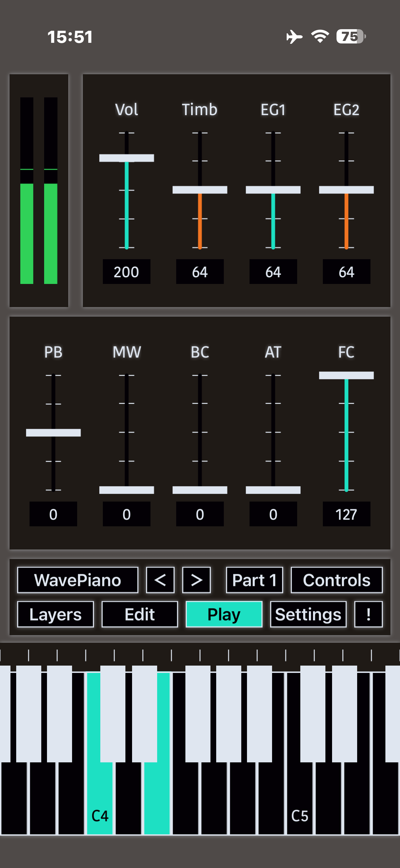This screenshot has height=868, width=400.
Task: Click the BC label
Action: click(x=200, y=352)
